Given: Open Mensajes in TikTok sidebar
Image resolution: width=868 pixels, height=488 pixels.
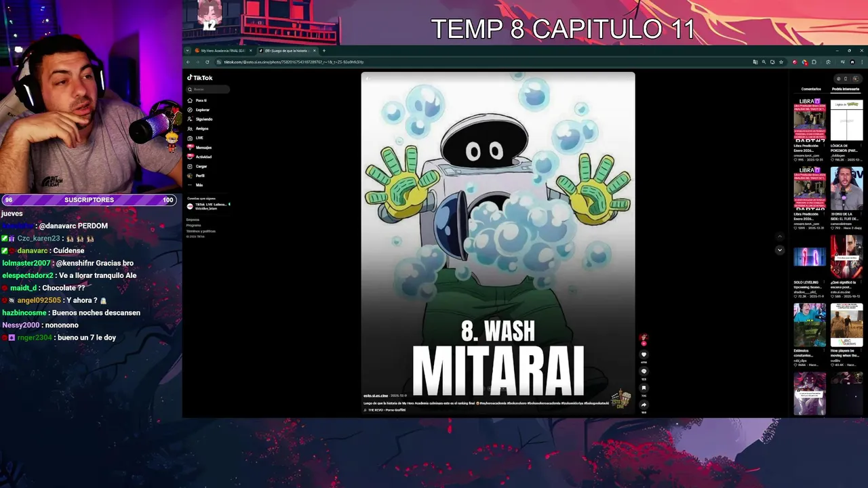Looking at the screenshot, I should coord(199,147).
